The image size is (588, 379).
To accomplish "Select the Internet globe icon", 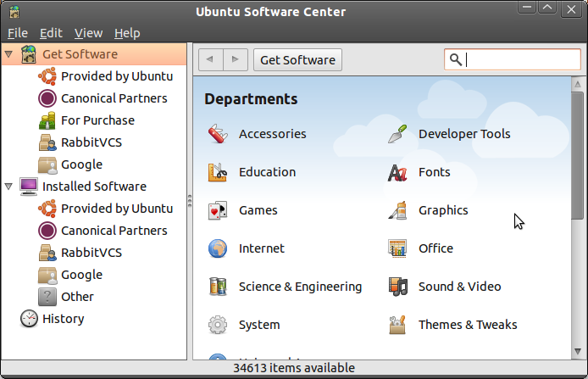I will (218, 248).
